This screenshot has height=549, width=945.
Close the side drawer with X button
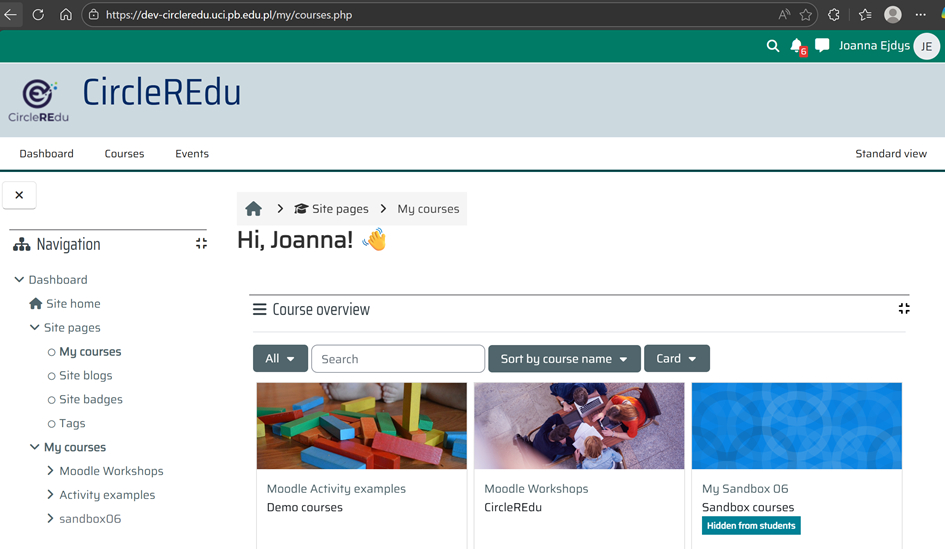click(x=19, y=195)
